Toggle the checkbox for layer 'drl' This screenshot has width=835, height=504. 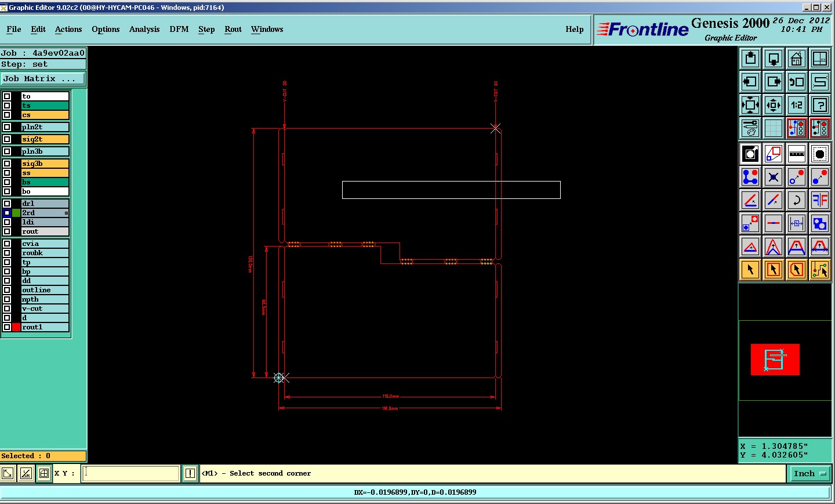coord(7,204)
